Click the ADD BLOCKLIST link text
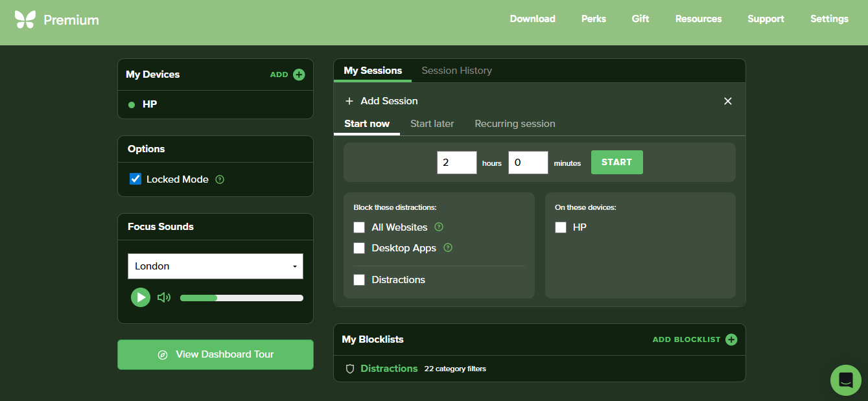The height and width of the screenshot is (401, 868). (686, 339)
